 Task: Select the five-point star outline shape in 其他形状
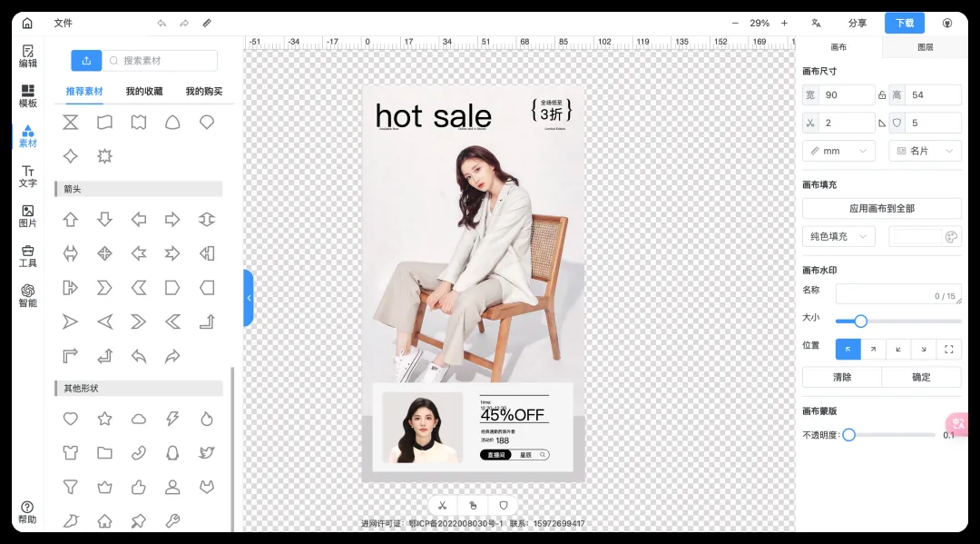point(104,419)
